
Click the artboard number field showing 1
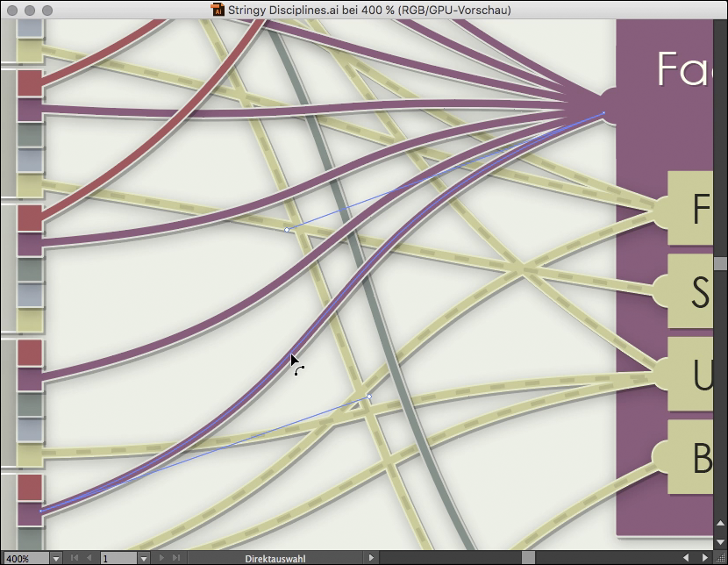point(118,559)
